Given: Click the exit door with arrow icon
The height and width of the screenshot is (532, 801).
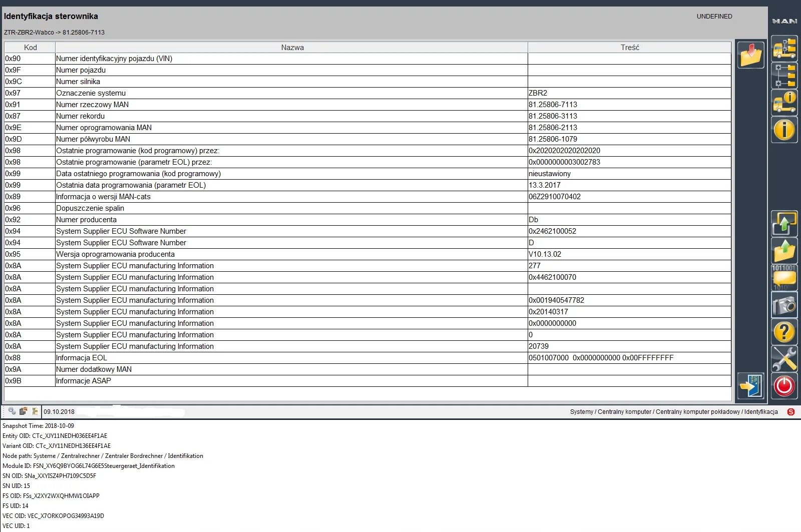Looking at the screenshot, I should [750, 386].
